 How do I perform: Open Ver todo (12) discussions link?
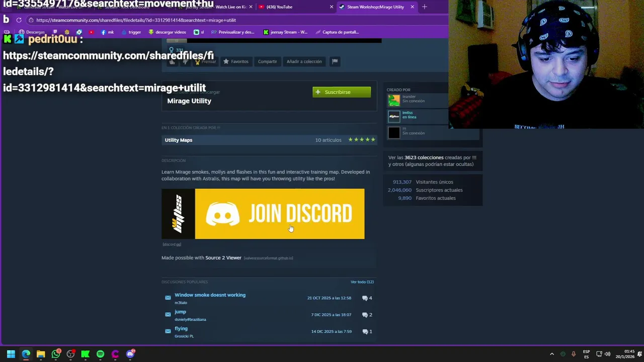click(362, 282)
